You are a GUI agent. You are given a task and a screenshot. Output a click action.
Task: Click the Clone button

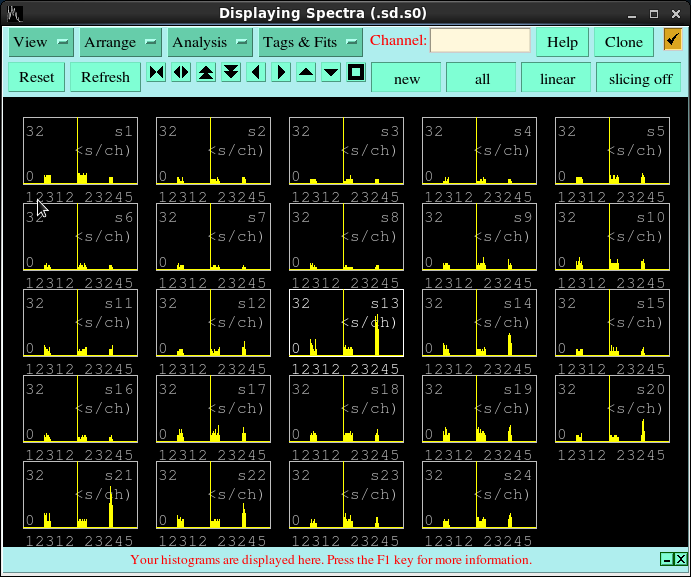623,42
